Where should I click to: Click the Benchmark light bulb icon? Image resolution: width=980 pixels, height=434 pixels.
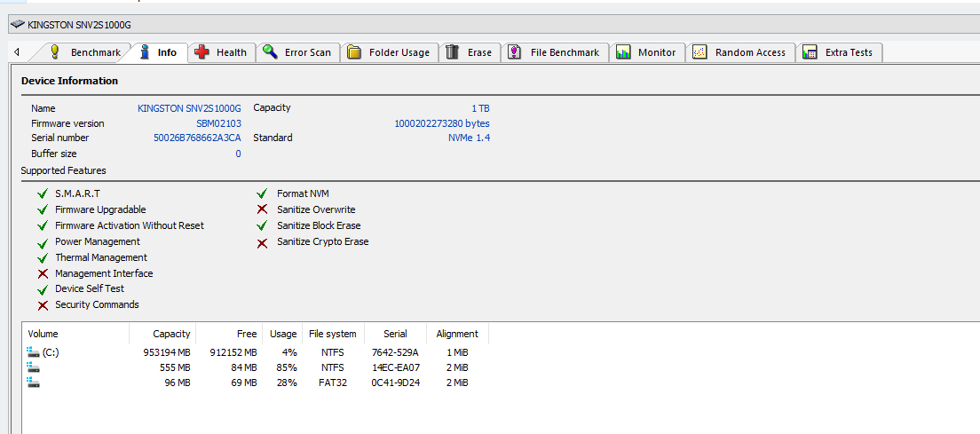[x=55, y=51]
